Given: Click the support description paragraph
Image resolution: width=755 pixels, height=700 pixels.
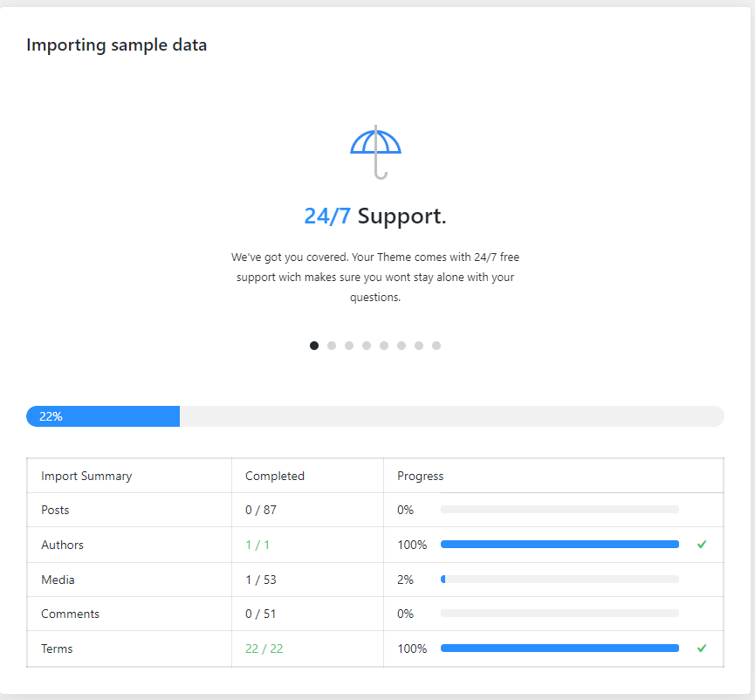Looking at the screenshot, I should 375,278.
